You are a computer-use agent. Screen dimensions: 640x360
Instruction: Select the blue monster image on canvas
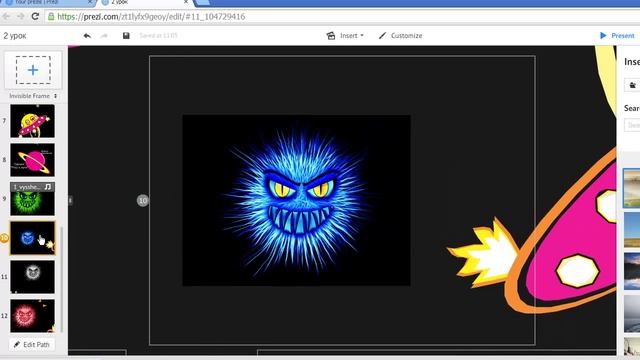click(296, 200)
